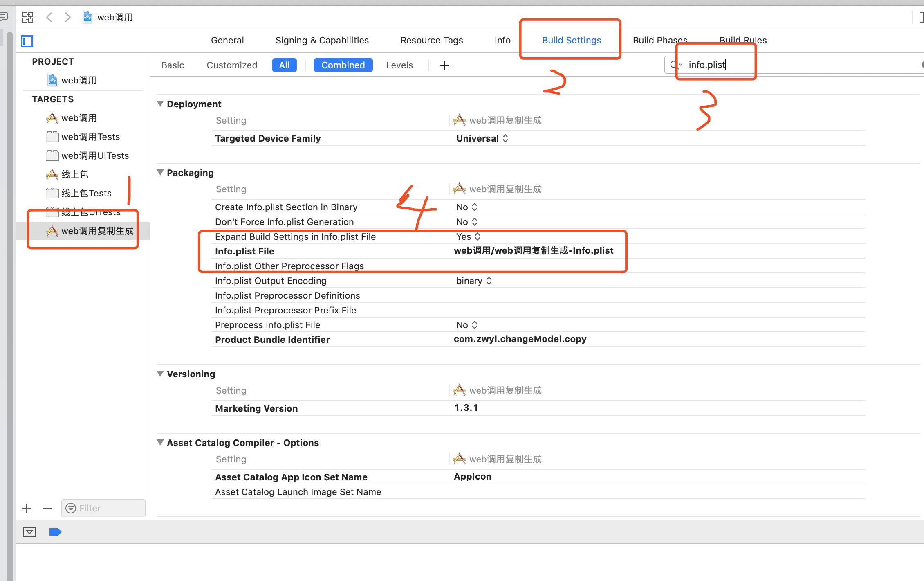
Task: Add a new target with the plus icon
Action: (26, 508)
